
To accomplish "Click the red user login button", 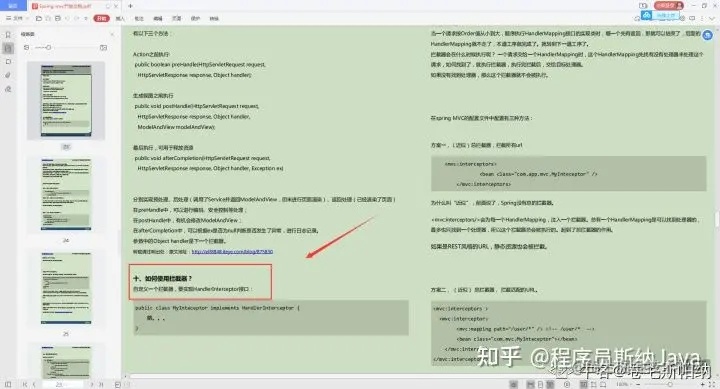I will pyautogui.click(x=669, y=6).
